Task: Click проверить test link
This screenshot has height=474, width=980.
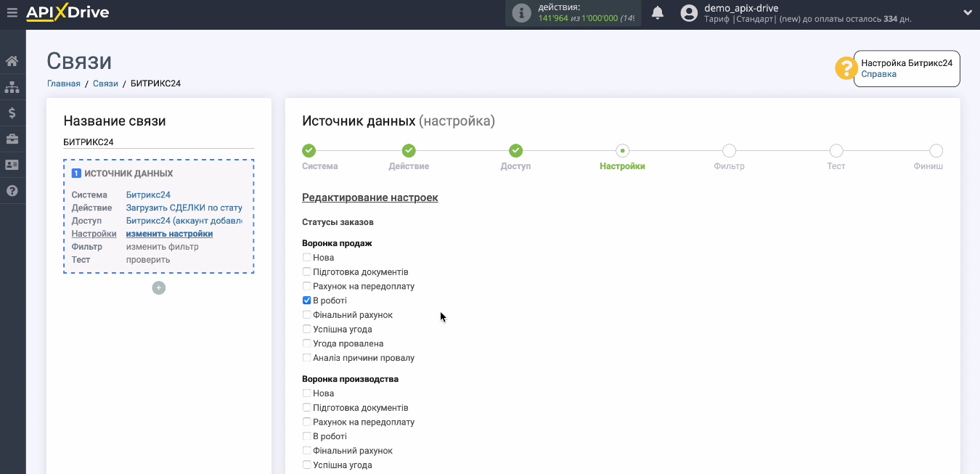Action: [148, 260]
